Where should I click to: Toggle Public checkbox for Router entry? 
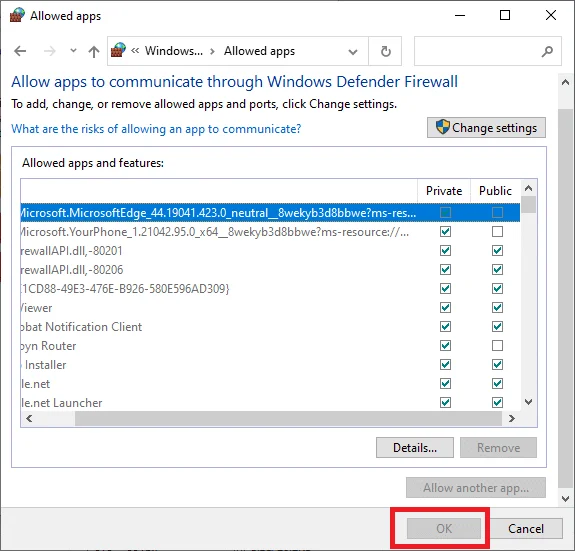(x=497, y=346)
